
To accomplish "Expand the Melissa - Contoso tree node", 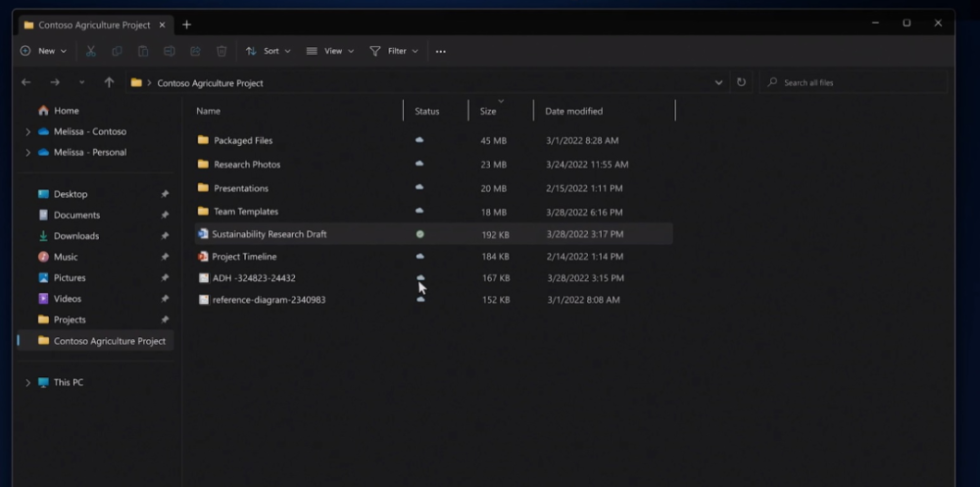I will [27, 132].
